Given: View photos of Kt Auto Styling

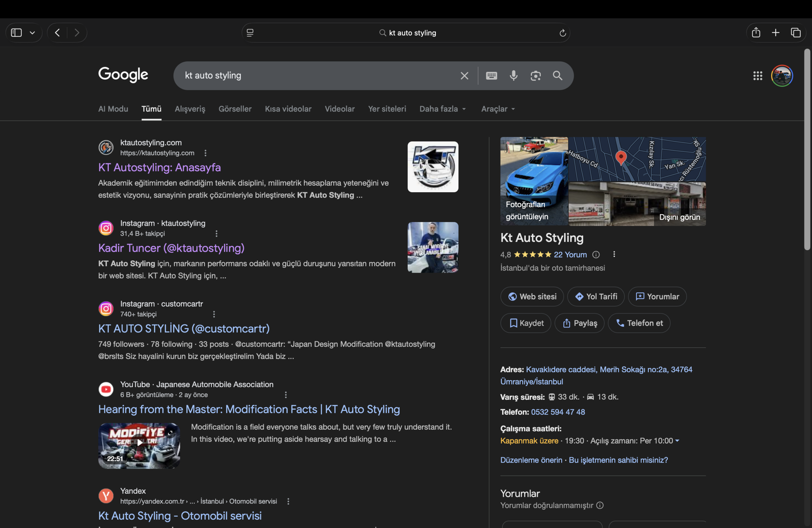Looking at the screenshot, I should (x=534, y=181).
